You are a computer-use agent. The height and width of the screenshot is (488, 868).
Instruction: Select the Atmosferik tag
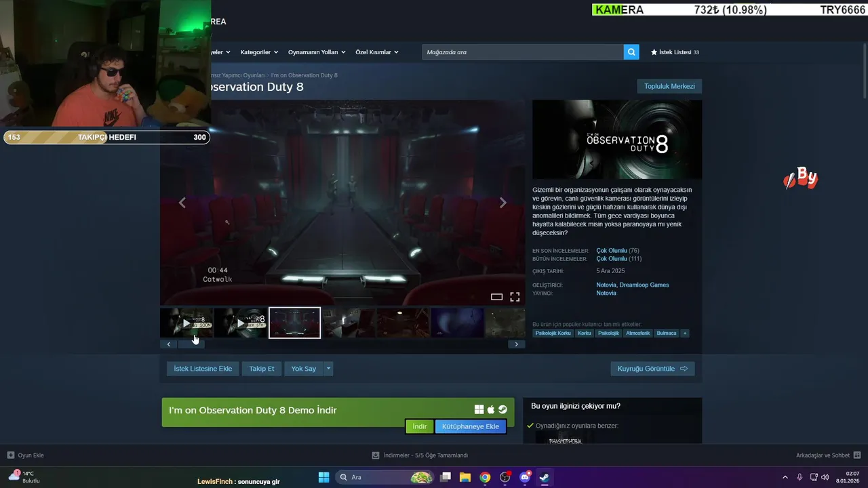pos(638,333)
